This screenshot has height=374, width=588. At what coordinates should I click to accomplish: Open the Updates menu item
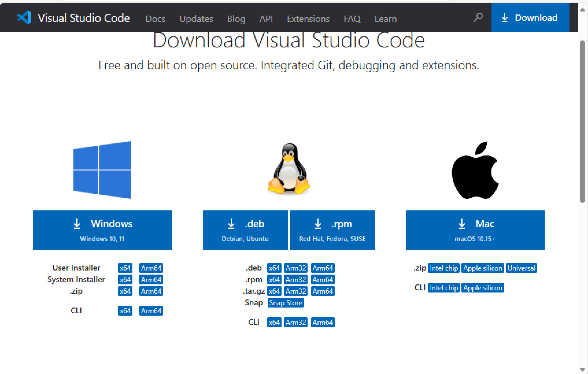coord(196,19)
